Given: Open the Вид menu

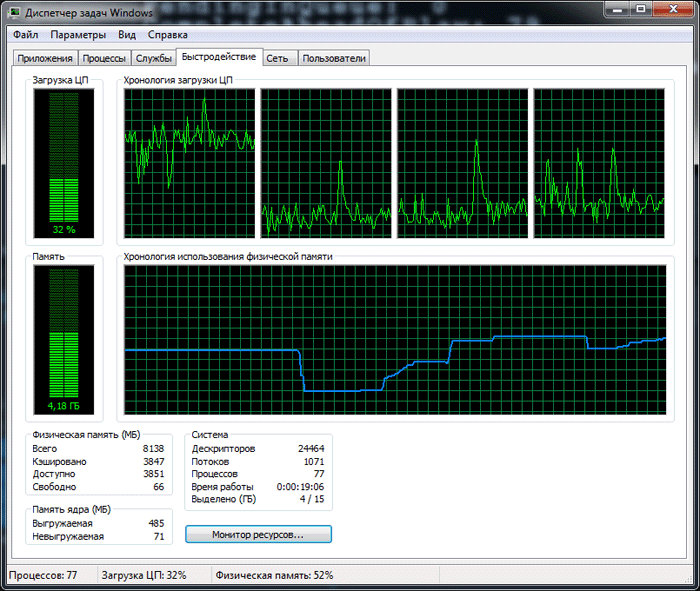Looking at the screenshot, I should [127, 35].
